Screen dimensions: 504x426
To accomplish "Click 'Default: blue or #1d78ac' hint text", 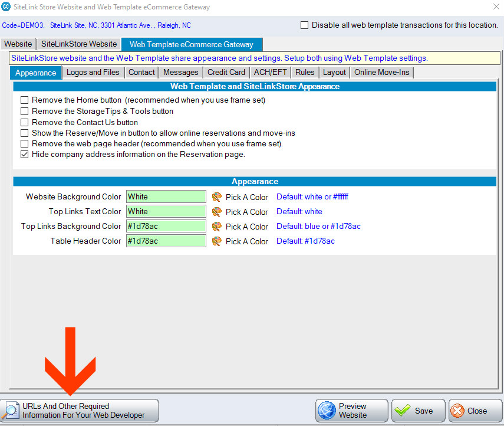I will pyautogui.click(x=318, y=226).
